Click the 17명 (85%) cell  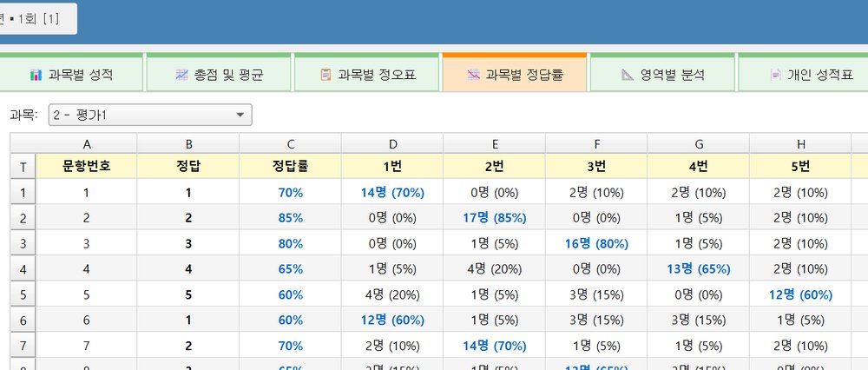coord(495,218)
